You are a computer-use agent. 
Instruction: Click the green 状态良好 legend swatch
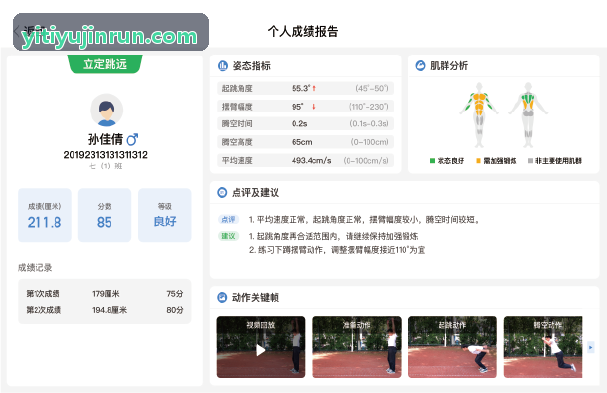432,161
